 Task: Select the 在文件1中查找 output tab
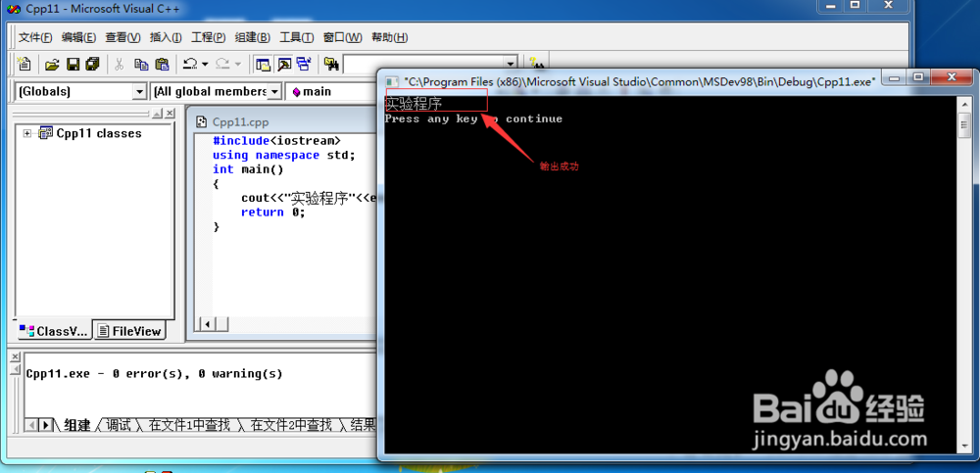pyautogui.click(x=189, y=426)
